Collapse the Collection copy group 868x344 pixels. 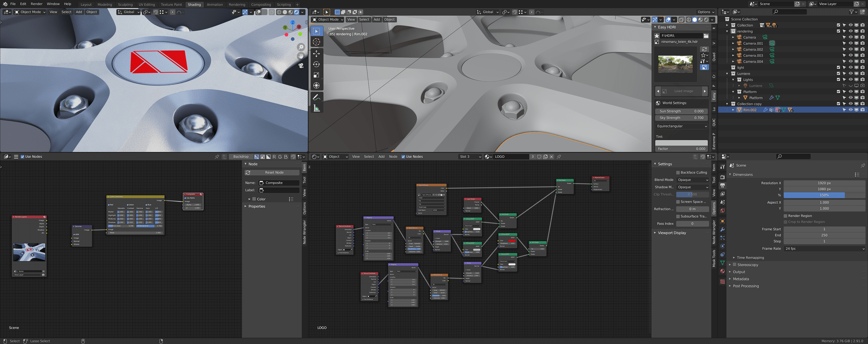(727, 104)
